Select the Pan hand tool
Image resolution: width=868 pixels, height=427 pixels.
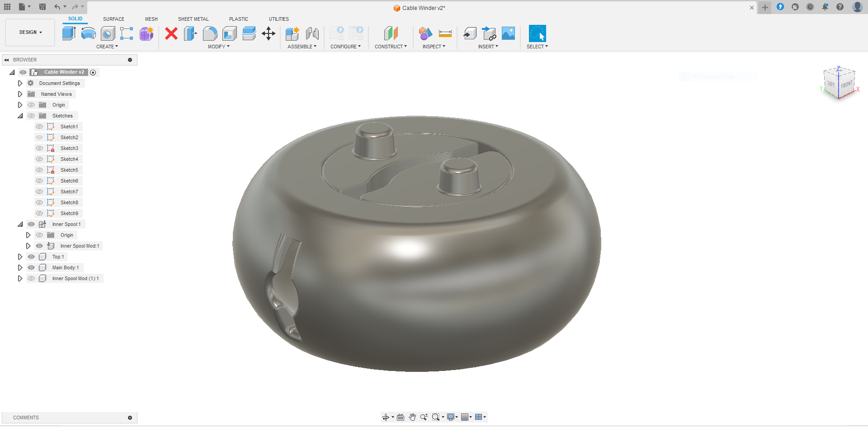point(412,417)
